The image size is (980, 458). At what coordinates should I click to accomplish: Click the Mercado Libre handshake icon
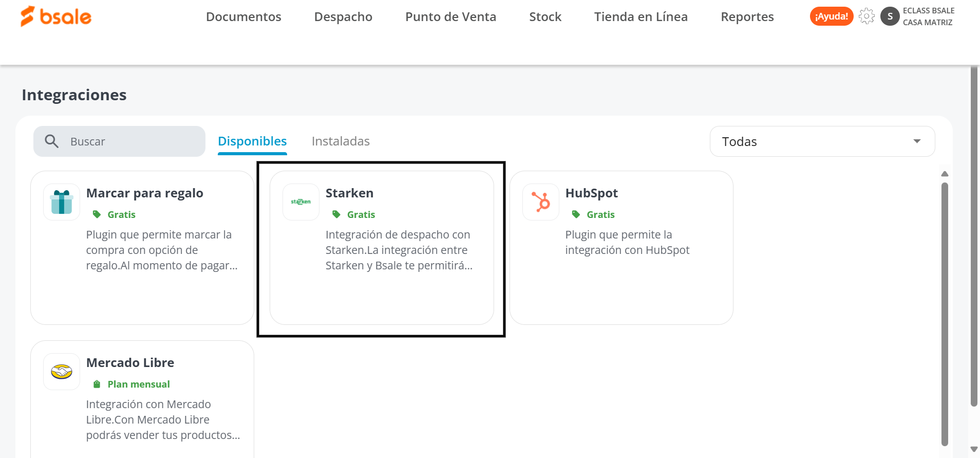(x=62, y=372)
